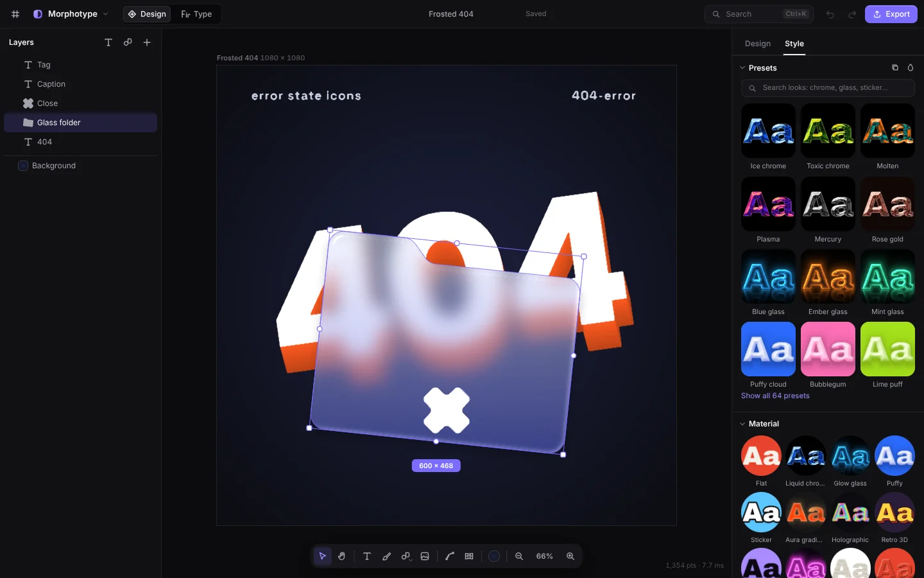Open the Shapes tool in bottom toolbar
Image resolution: width=924 pixels, height=578 pixels.
pos(406,556)
